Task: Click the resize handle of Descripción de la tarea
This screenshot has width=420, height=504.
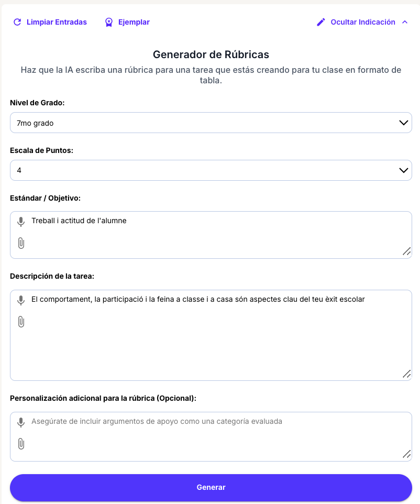Action: 406,374
